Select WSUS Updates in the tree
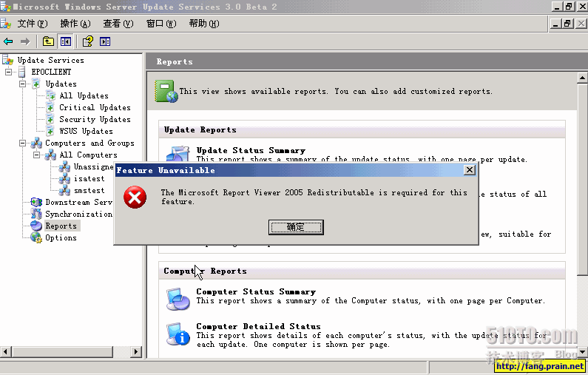588x375 pixels. [x=86, y=131]
